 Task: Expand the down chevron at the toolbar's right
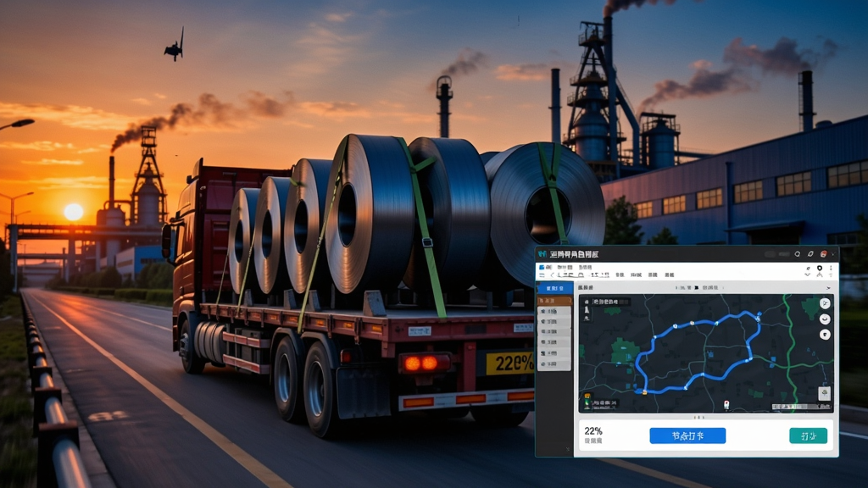[808, 275]
